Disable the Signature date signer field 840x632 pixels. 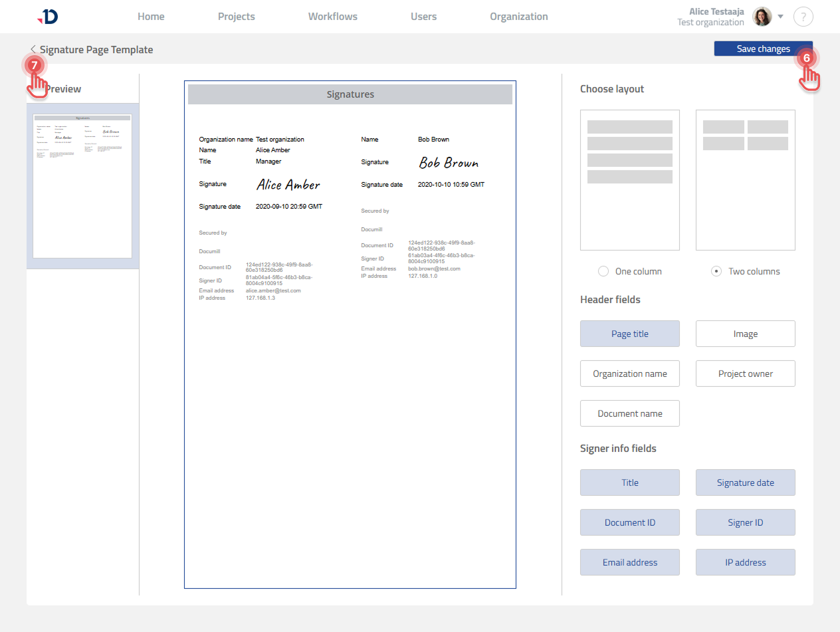[x=745, y=482]
